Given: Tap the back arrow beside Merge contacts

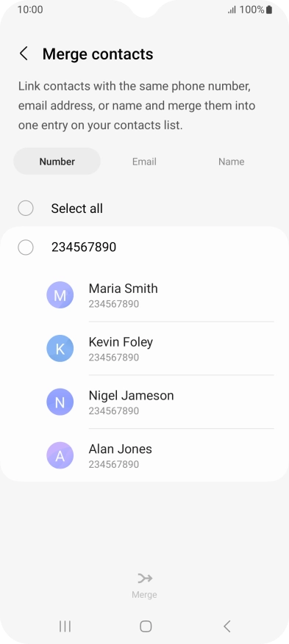Looking at the screenshot, I should [24, 54].
